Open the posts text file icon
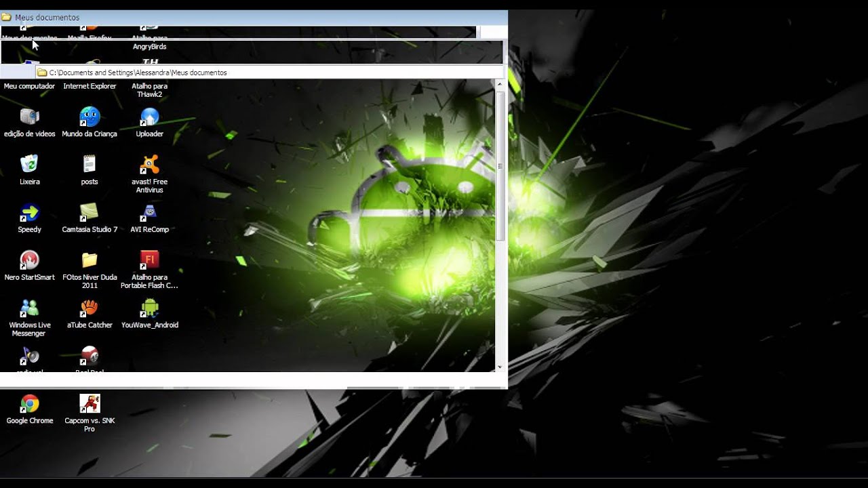 [90, 165]
